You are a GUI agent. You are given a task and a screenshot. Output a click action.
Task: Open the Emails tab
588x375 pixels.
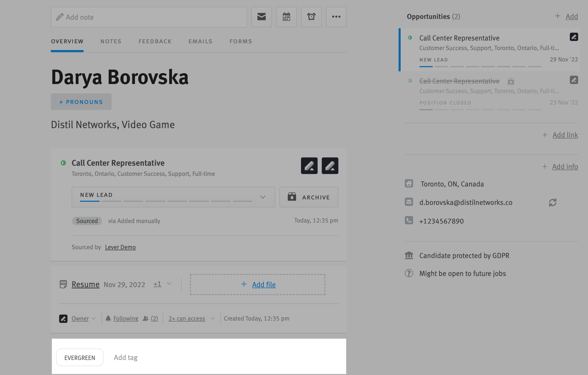(x=200, y=41)
